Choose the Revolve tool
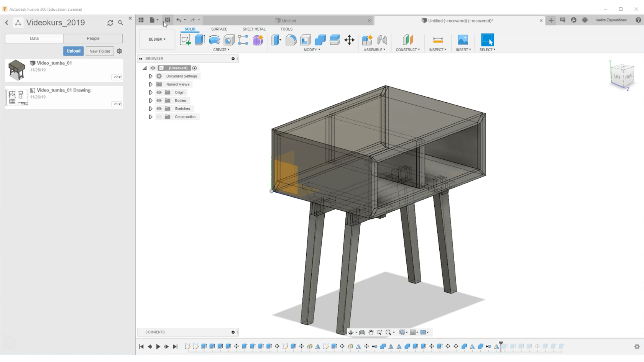Image resolution: width=644 pixels, height=362 pixels. coord(214,40)
